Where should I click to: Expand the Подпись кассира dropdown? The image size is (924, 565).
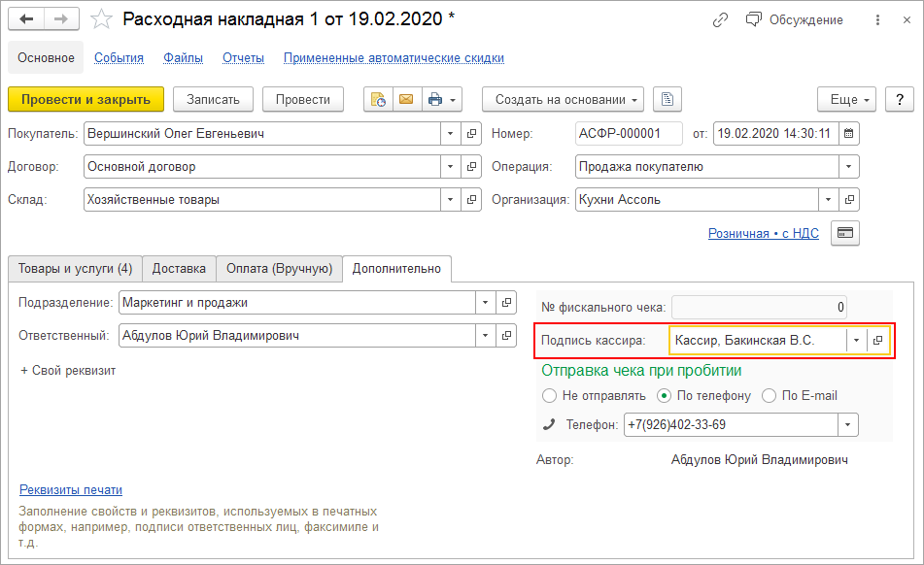(x=856, y=340)
